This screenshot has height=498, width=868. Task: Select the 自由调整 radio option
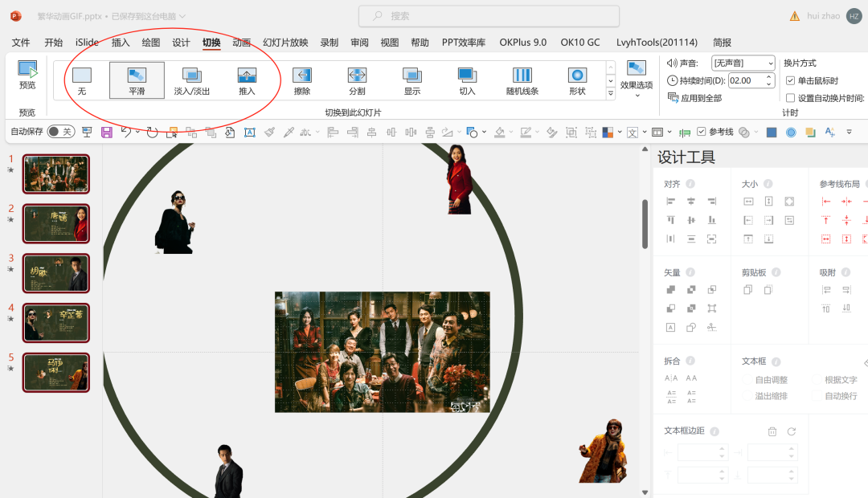[x=747, y=380]
